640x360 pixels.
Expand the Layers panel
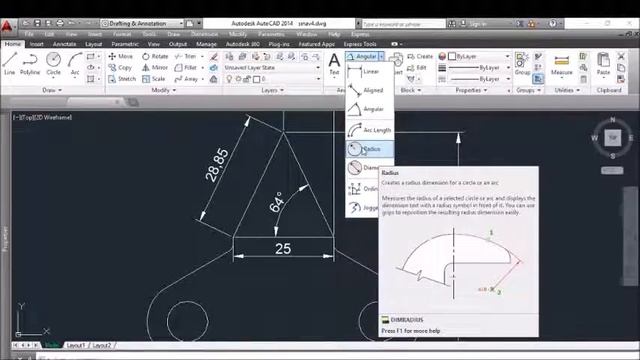point(272,90)
